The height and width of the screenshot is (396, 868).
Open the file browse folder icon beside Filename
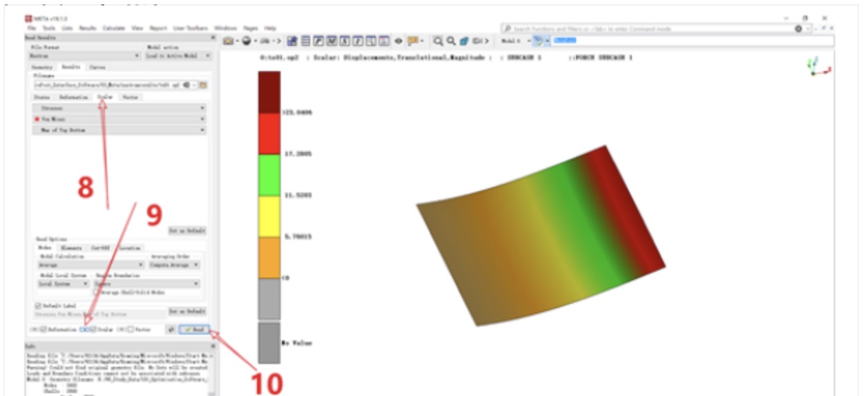point(203,85)
